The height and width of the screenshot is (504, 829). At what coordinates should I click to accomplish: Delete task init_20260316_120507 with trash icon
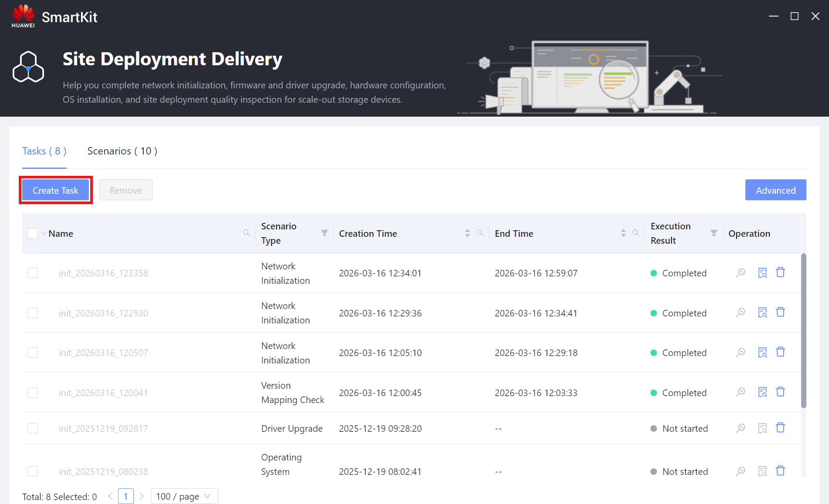tap(780, 352)
